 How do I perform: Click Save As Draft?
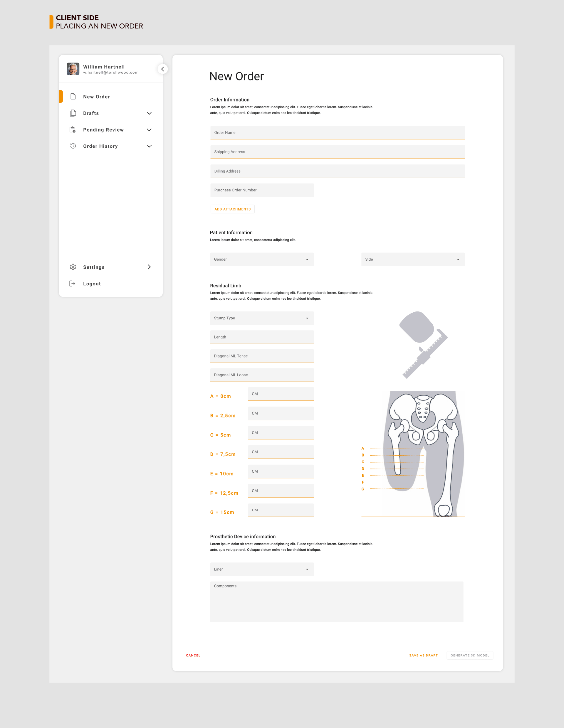423,655
